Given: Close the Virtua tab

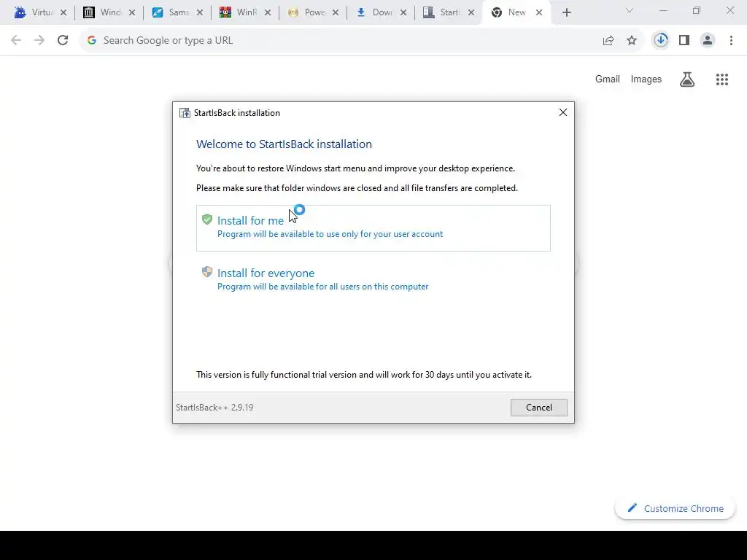Looking at the screenshot, I should (63, 13).
